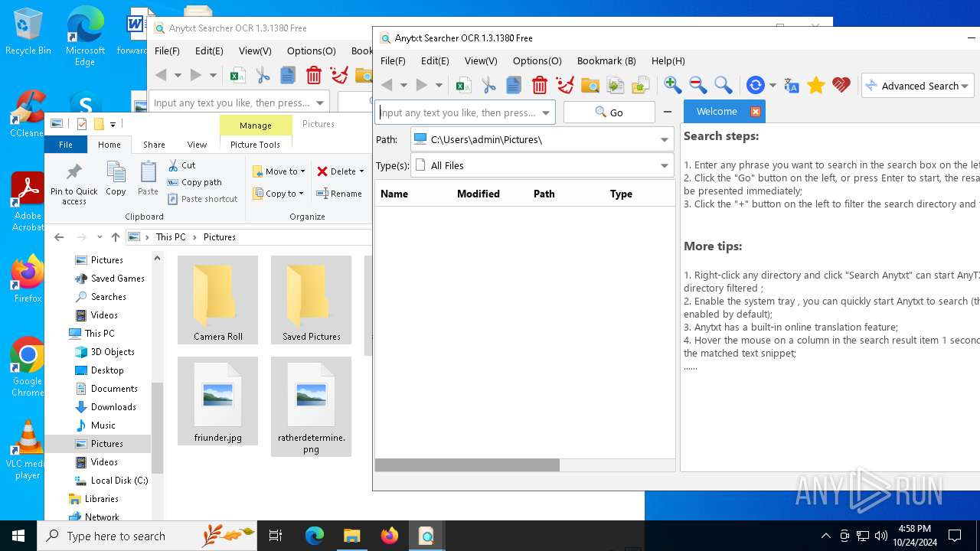Image resolution: width=980 pixels, height=551 pixels.
Task: Click the zoom out magnifier icon
Action: [697, 85]
